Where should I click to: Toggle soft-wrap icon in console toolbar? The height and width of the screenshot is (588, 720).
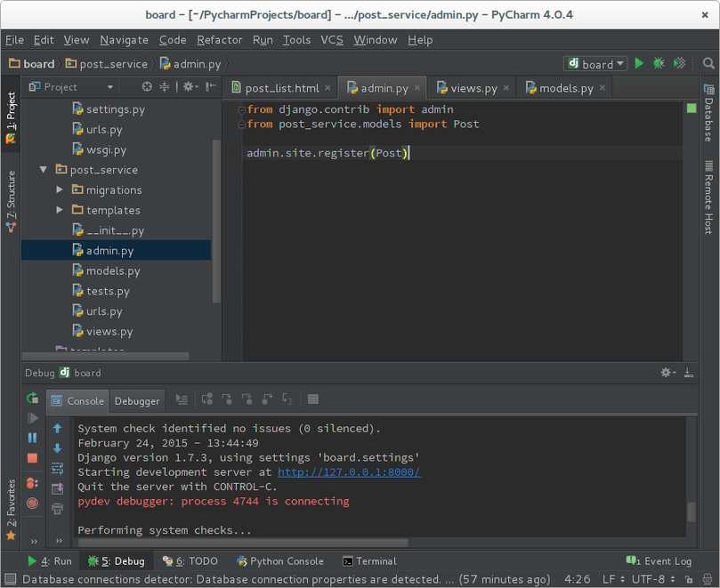(x=57, y=469)
